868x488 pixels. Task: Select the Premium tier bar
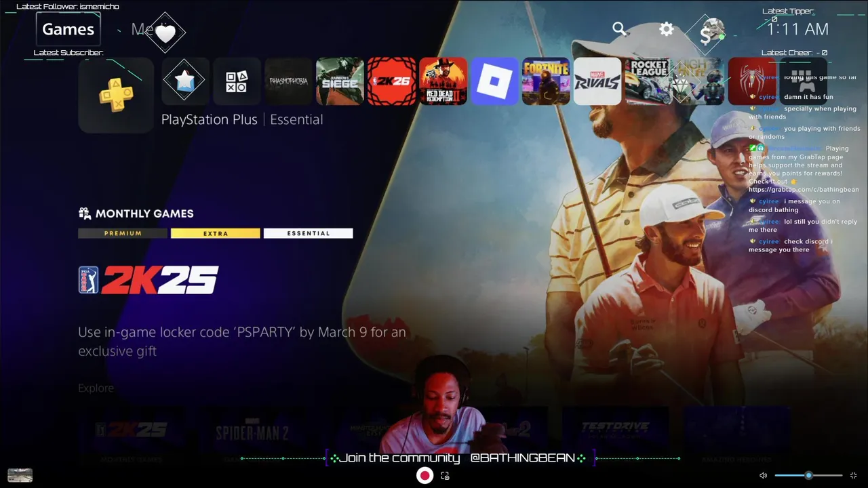[123, 233]
